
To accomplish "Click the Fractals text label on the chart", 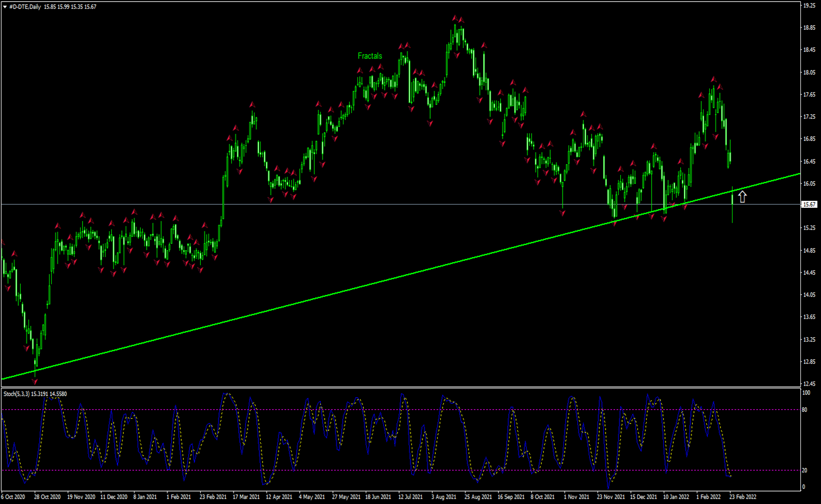I will (x=369, y=56).
